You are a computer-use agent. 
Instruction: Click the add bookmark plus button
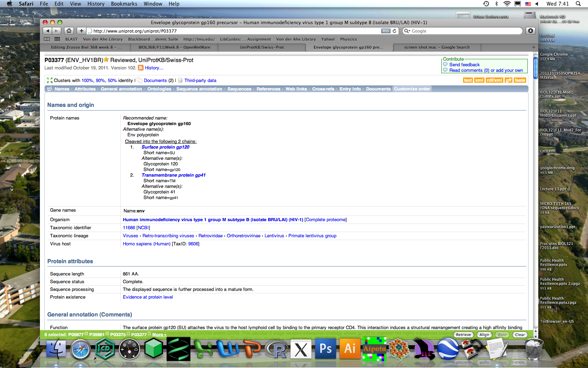pos(81,31)
